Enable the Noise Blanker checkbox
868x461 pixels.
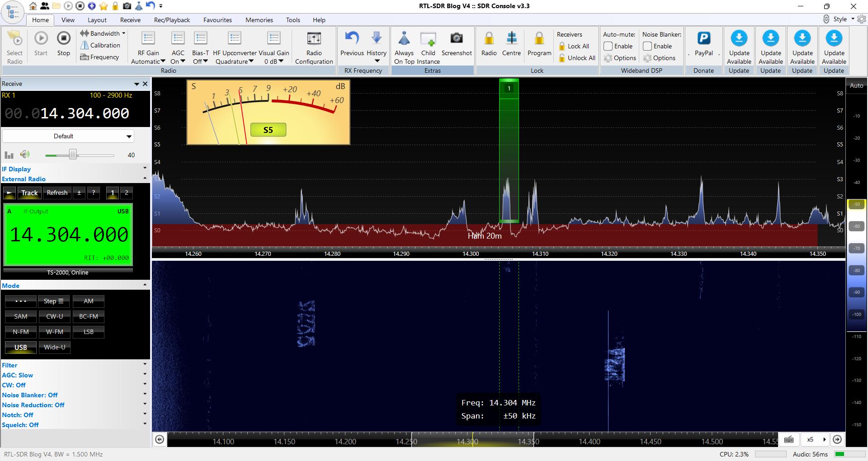647,46
